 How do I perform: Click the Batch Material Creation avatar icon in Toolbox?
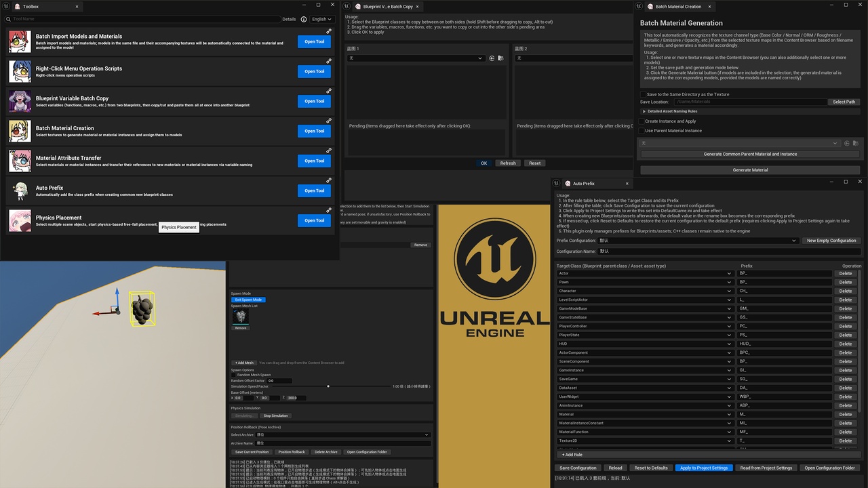point(20,131)
